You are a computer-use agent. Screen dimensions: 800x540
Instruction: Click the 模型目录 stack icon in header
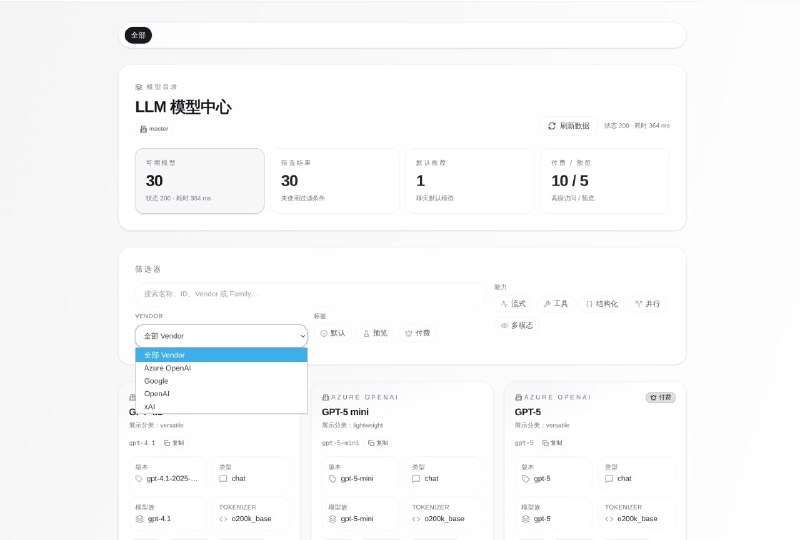[x=139, y=87]
